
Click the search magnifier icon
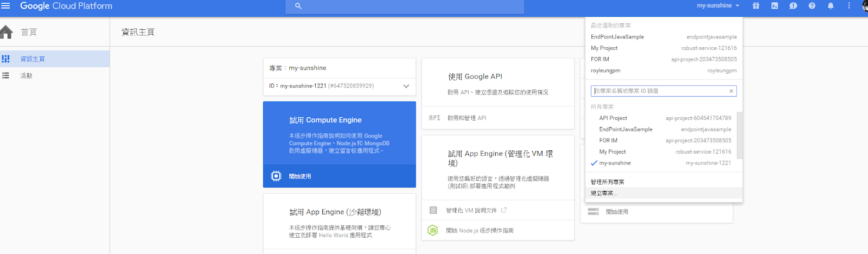298,6
